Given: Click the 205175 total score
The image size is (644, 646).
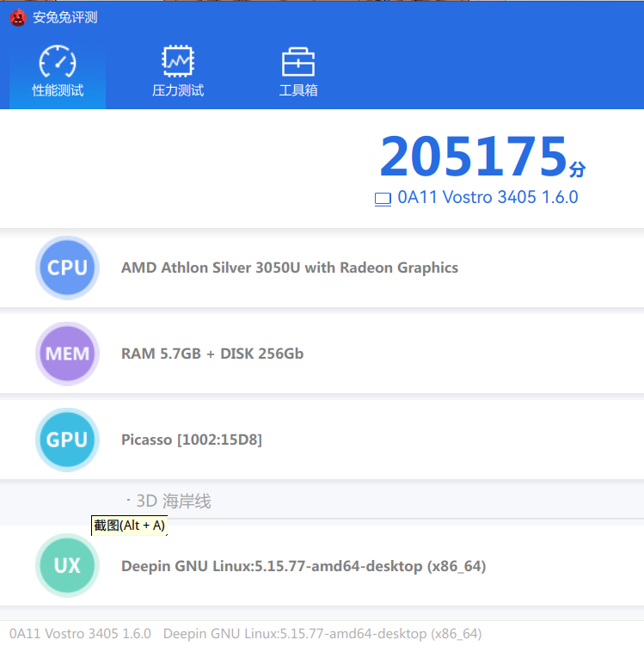Looking at the screenshot, I should tap(474, 157).
